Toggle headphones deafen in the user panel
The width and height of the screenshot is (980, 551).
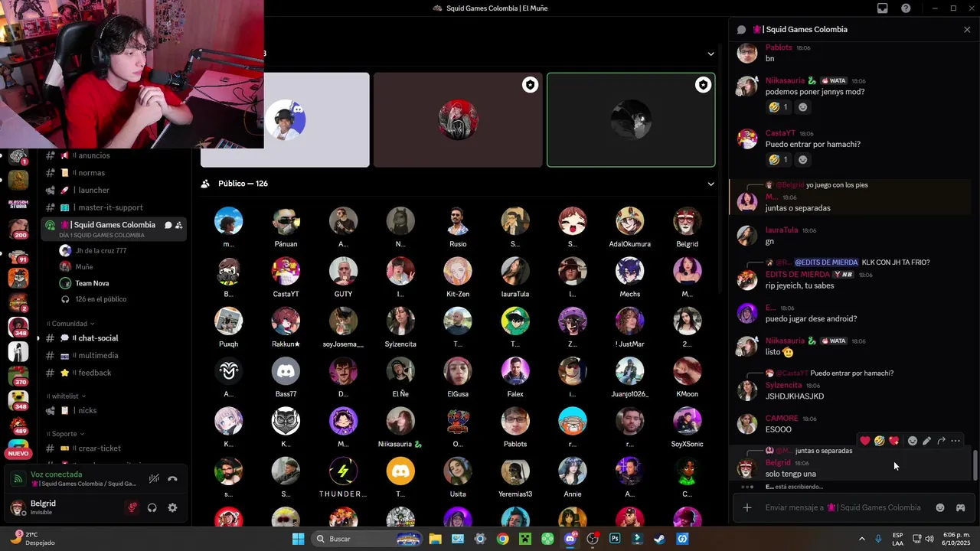coord(152,507)
